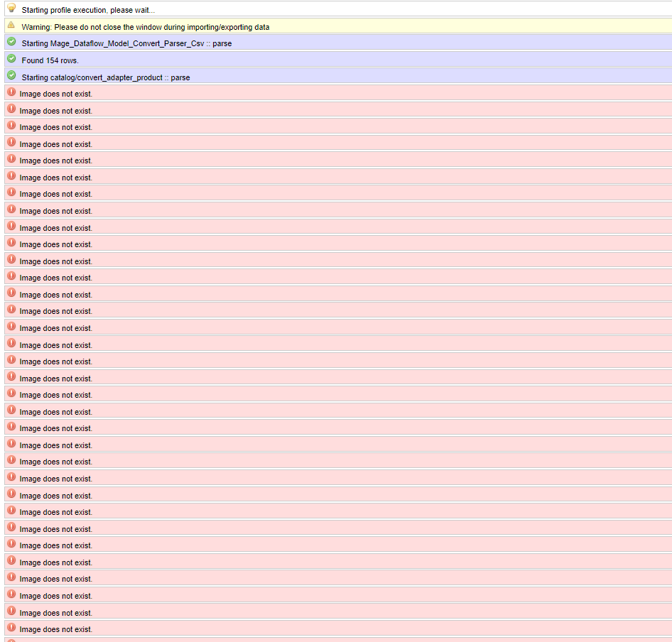This screenshot has width=672, height=642.
Task: Click green check icon next to Found 154 rows
Action: (11, 58)
